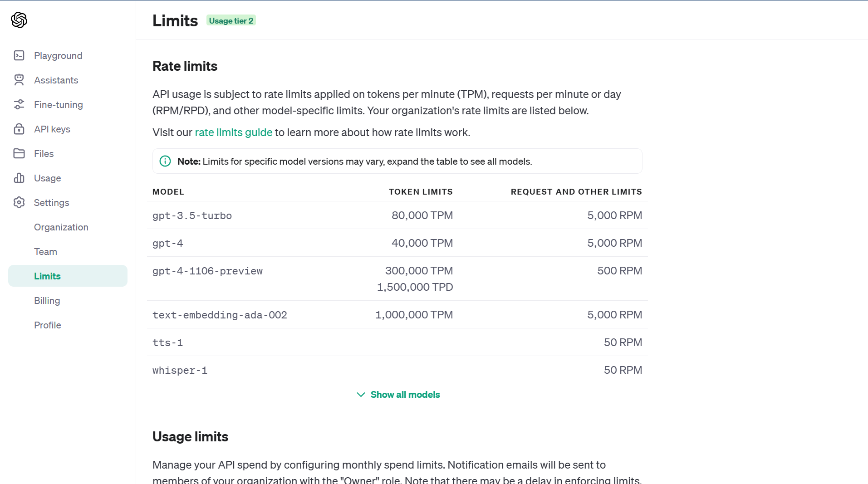The image size is (868, 484).
Task: Click the Files folder icon
Action: pos(19,154)
